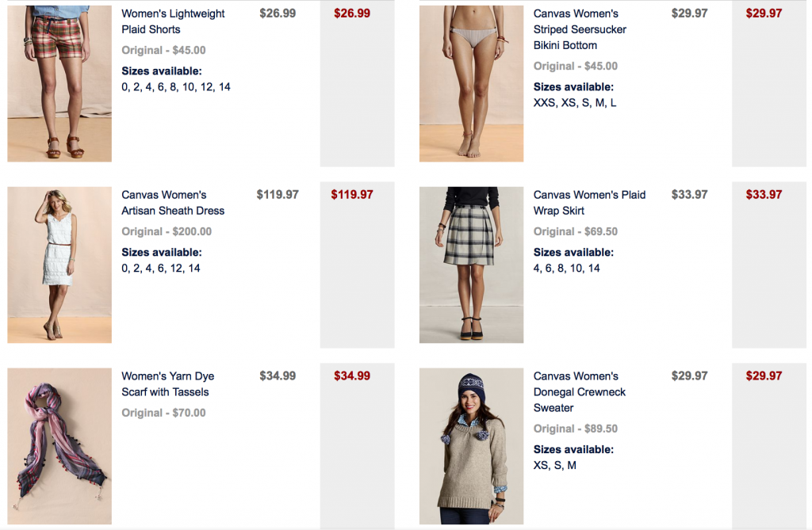Screen dimensions: 812x530
Task: Click Women's Lightweight Plaid Shorts title
Action: tap(173, 21)
